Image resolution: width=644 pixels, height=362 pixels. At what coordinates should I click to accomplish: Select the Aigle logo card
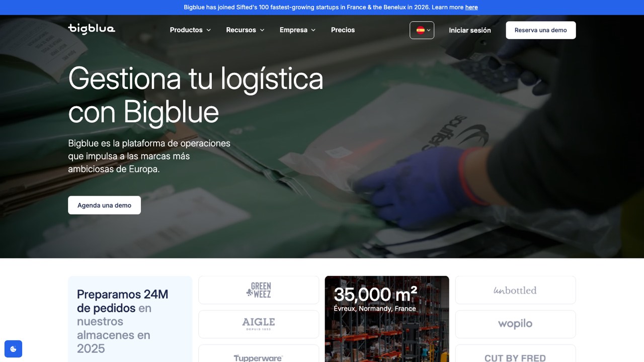259,324
